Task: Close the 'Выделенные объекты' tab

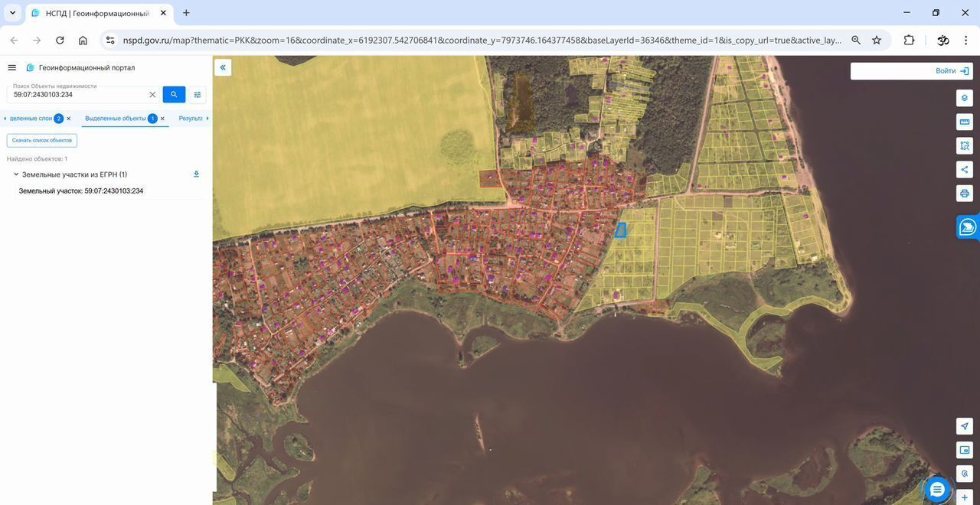Action: tap(162, 119)
